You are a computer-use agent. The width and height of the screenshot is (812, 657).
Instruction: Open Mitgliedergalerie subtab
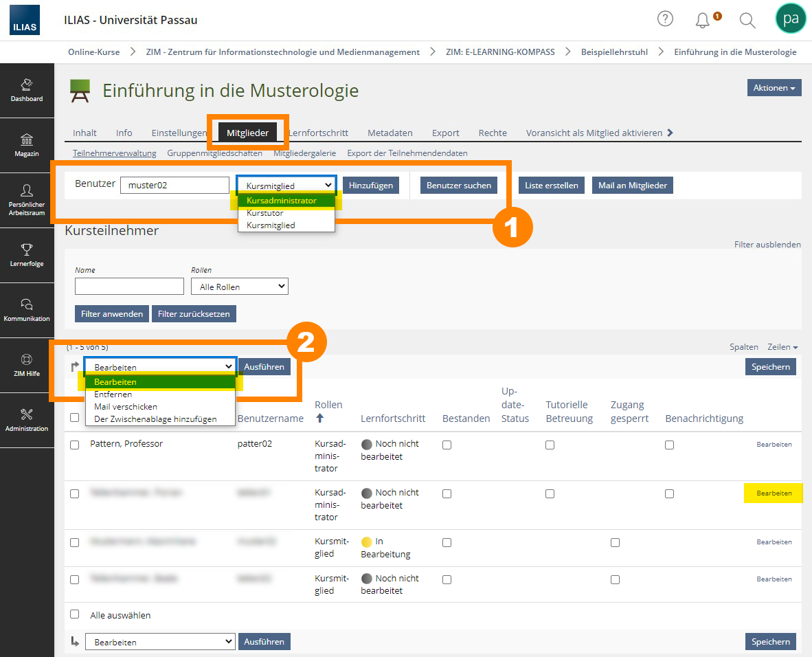[x=304, y=153]
